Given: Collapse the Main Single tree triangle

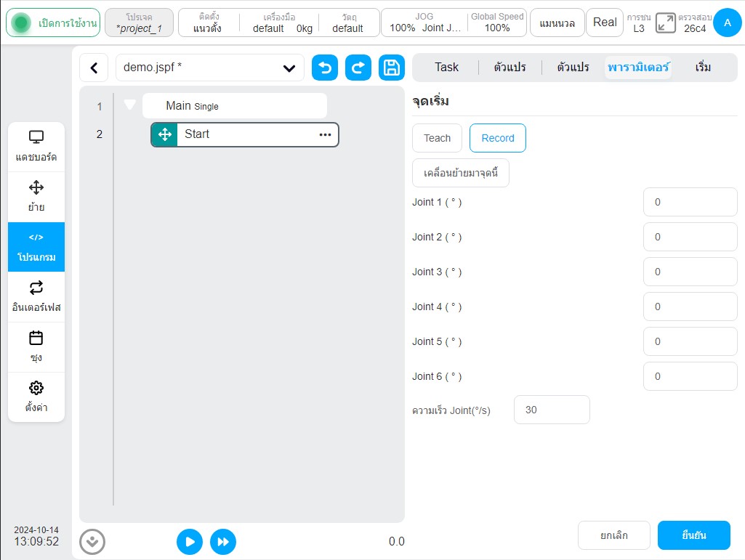Looking at the screenshot, I should click(x=129, y=104).
